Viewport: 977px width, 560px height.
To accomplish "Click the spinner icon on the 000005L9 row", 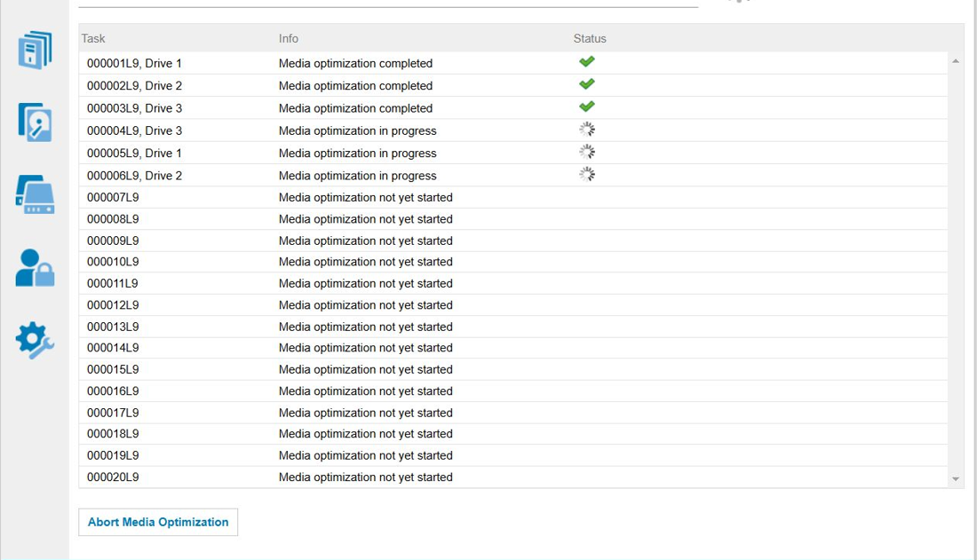I will point(585,151).
